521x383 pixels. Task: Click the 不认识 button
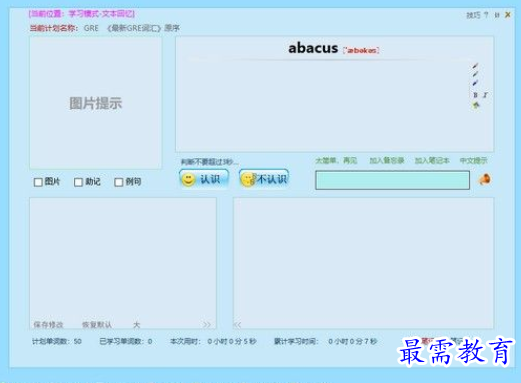264,179
